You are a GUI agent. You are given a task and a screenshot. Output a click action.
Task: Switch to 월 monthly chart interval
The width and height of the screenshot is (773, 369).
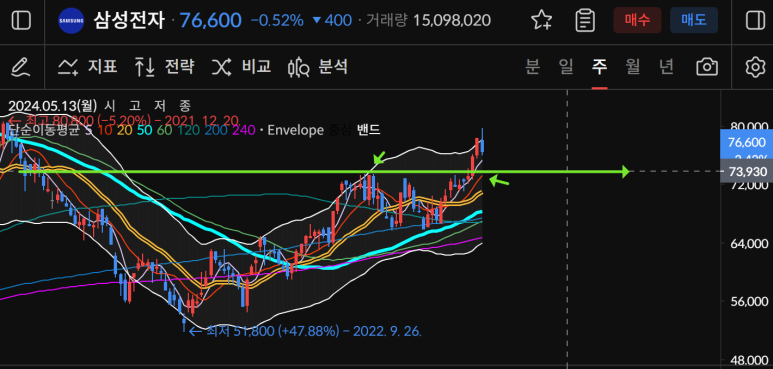click(633, 67)
